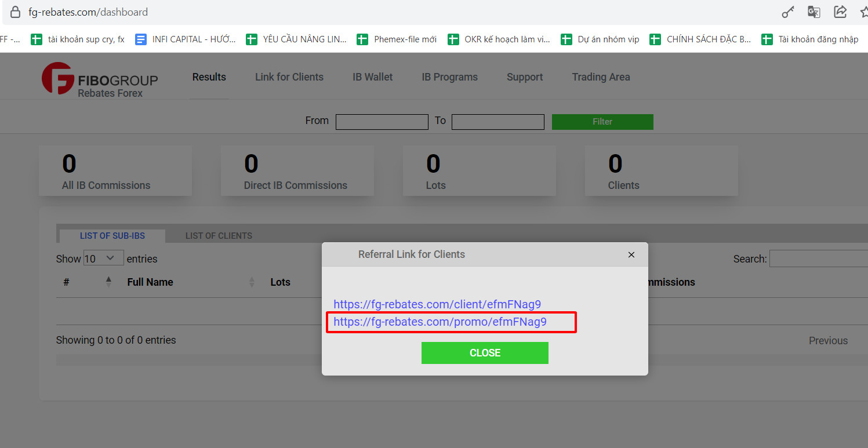Open the Link for Clients menu
Image resolution: width=868 pixels, height=448 pixels.
coord(289,77)
